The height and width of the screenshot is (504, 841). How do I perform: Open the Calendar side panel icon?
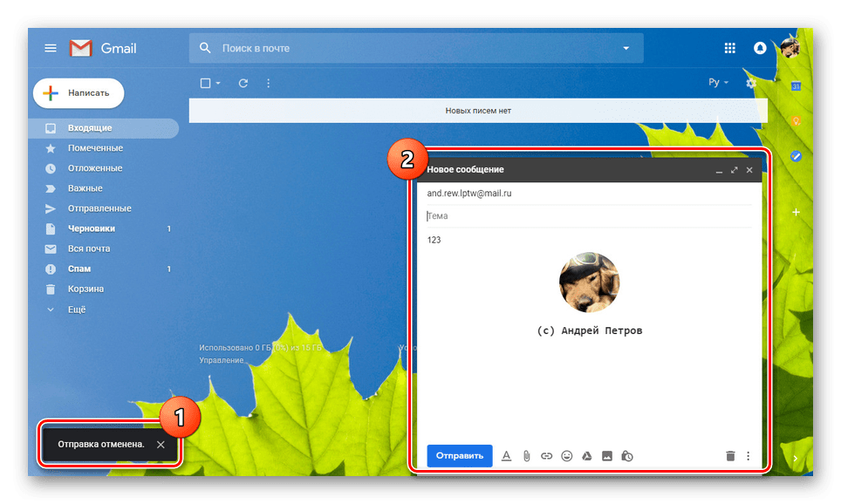click(x=796, y=85)
